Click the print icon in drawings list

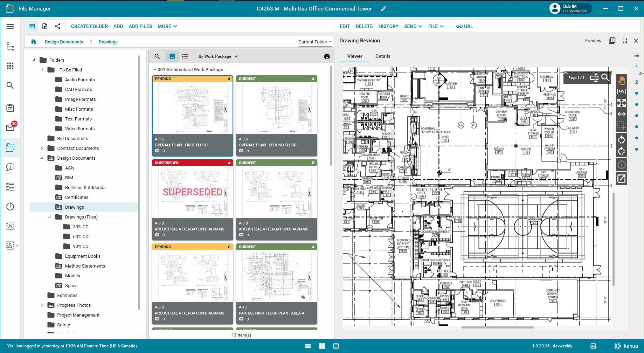(x=327, y=56)
